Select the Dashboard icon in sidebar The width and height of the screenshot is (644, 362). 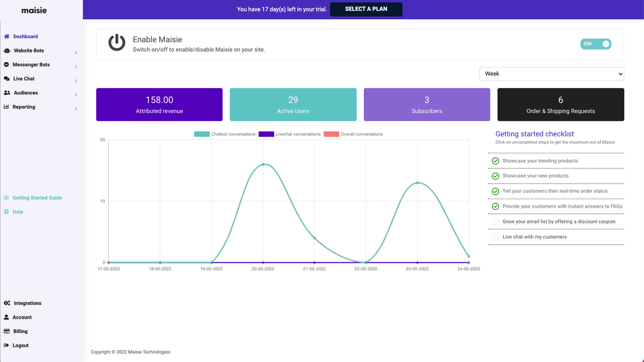(x=7, y=36)
